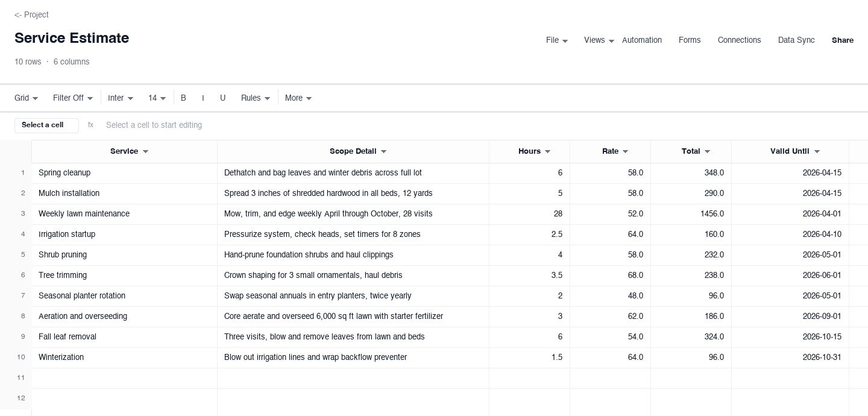The image size is (868, 416).
Task: Open the Views dropdown
Action: [599, 40]
